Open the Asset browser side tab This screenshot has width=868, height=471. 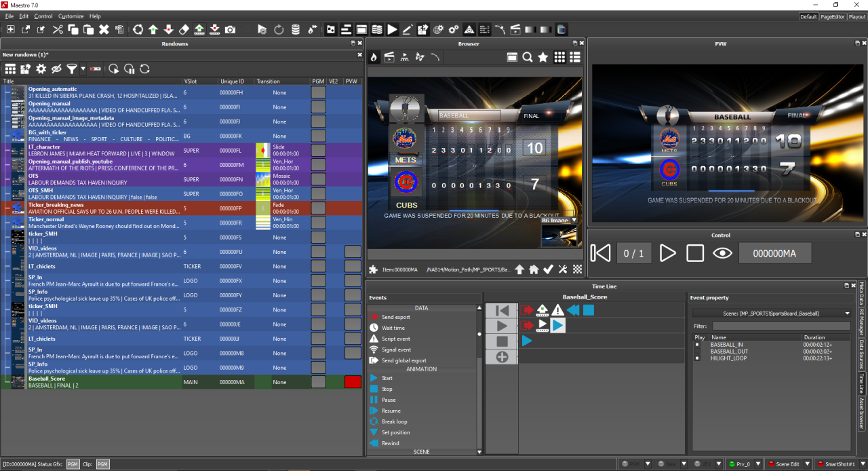[x=862, y=413]
